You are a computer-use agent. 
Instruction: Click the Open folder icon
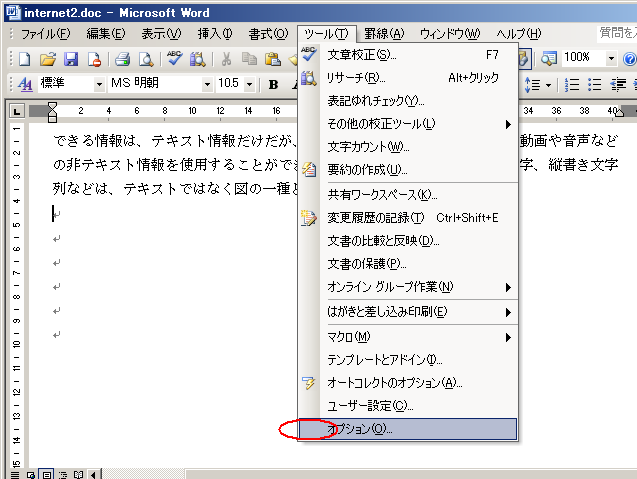[x=48, y=59]
